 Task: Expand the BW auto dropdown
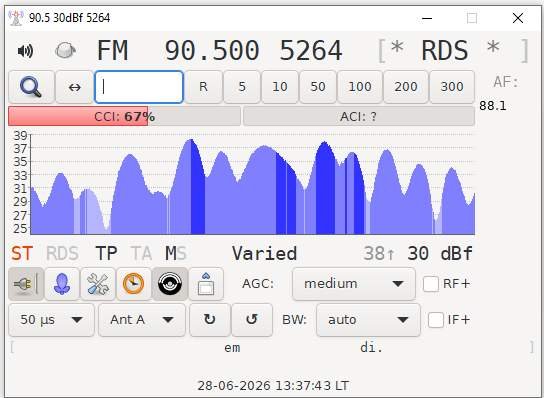(x=368, y=320)
